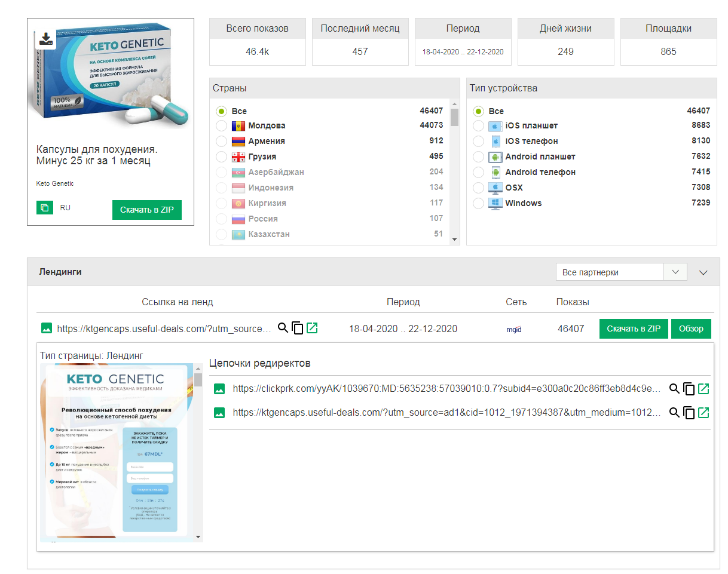
Task: Click the download icon on the Keto Genetic banner
Action: [x=45, y=39]
